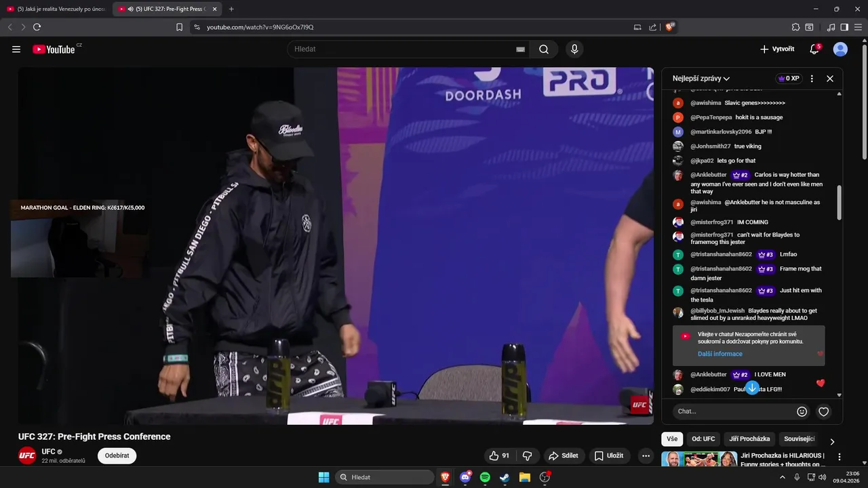
Task: Open Spotify from the taskbar
Action: point(485,477)
